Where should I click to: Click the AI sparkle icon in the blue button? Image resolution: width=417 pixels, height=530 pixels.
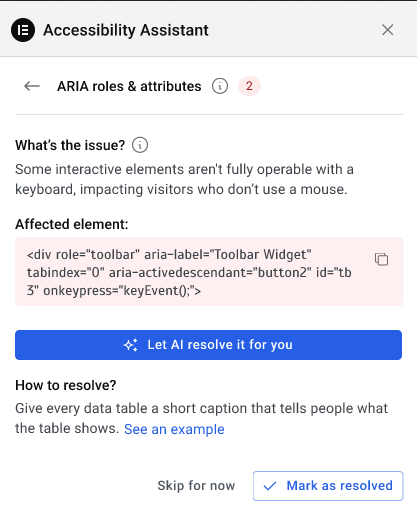[x=130, y=345]
